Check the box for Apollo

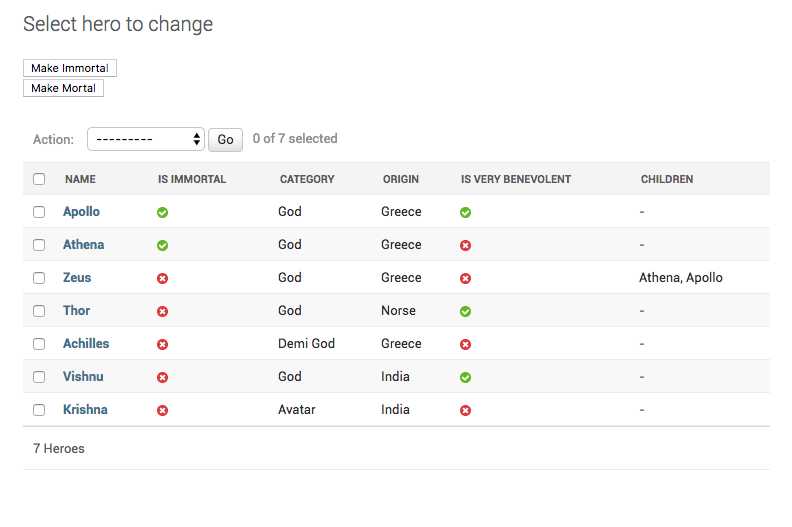[39, 212]
